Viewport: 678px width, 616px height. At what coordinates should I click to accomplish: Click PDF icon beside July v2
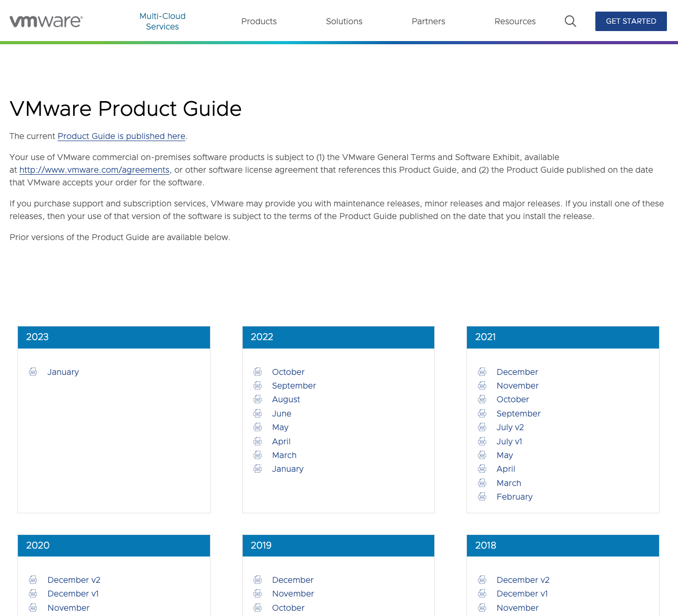coord(482,427)
